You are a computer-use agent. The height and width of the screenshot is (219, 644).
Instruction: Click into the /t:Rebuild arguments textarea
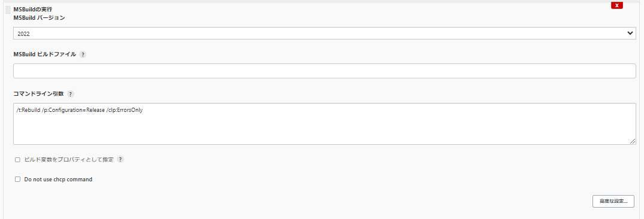325,124
